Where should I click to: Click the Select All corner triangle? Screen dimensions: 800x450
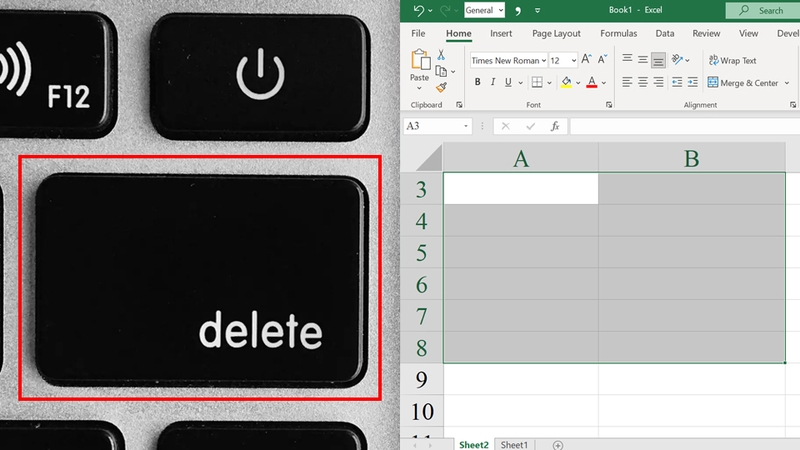click(430, 158)
